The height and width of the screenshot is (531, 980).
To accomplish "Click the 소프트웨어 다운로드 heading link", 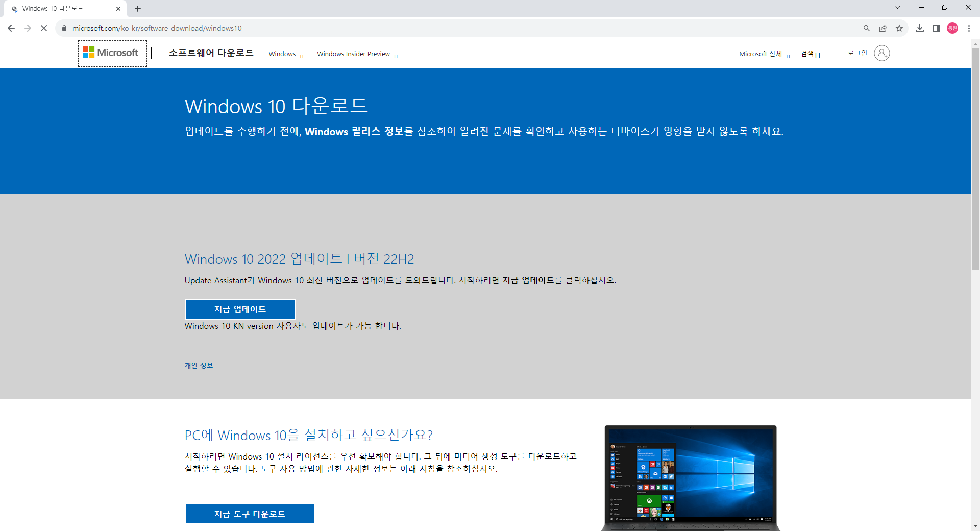I will click(x=211, y=53).
